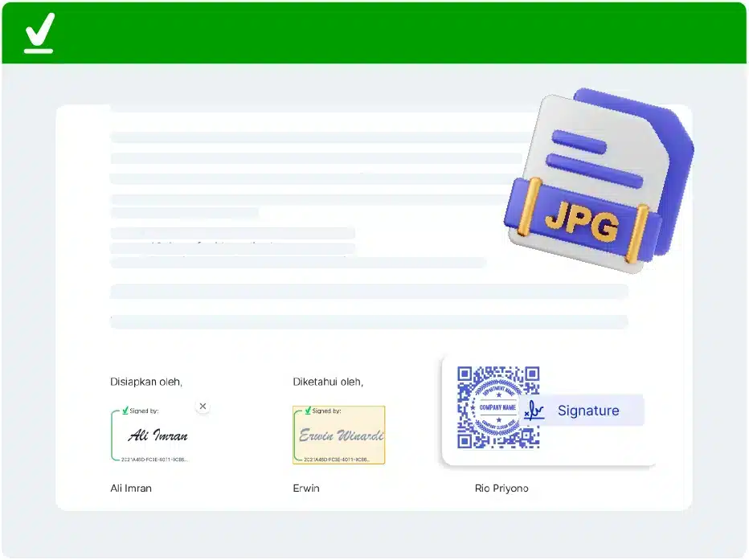Viewport: 749px width, 560px height.
Task: Click the white checkmark logo in header
Action: tap(39, 33)
